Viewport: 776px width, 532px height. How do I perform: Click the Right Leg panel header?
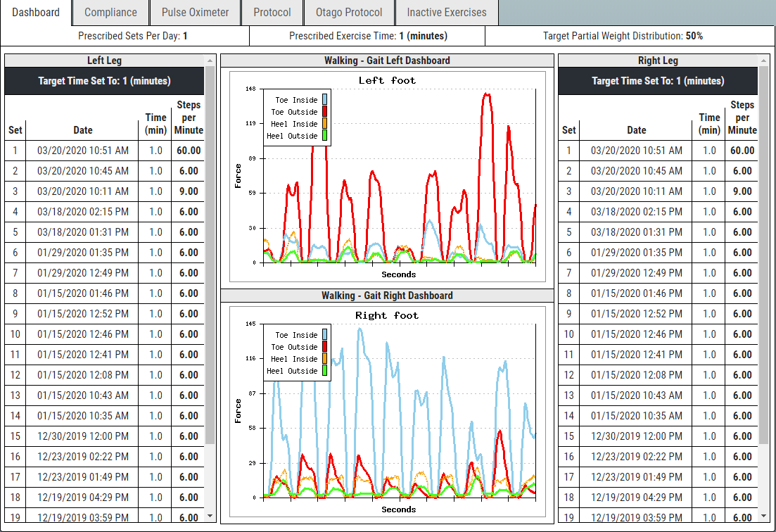[x=658, y=61]
